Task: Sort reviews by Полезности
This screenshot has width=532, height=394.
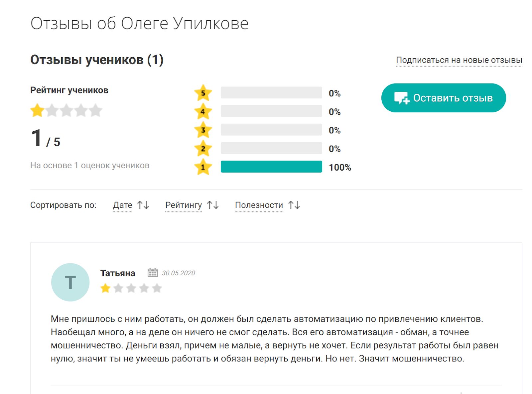Action: point(259,205)
